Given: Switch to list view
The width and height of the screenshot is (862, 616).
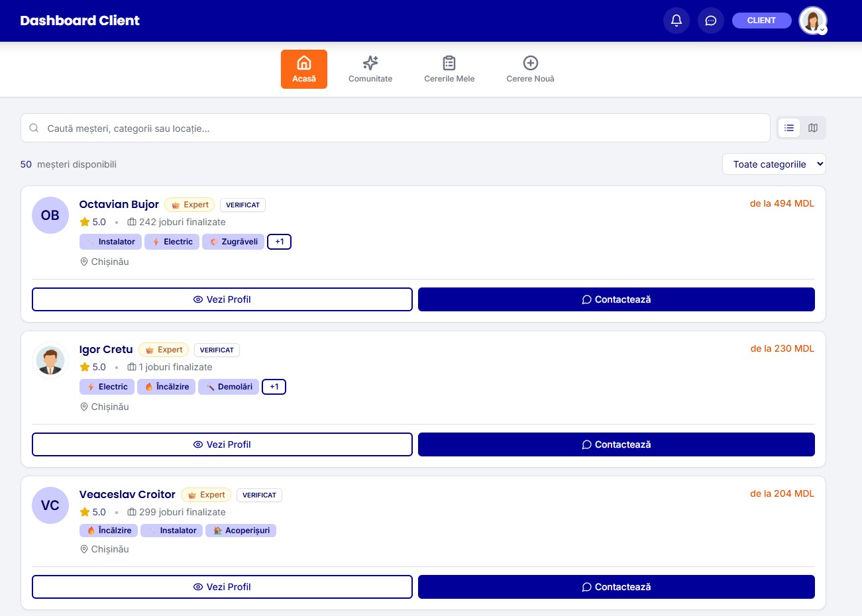Looking at the screenshot, I should [789, 128].
